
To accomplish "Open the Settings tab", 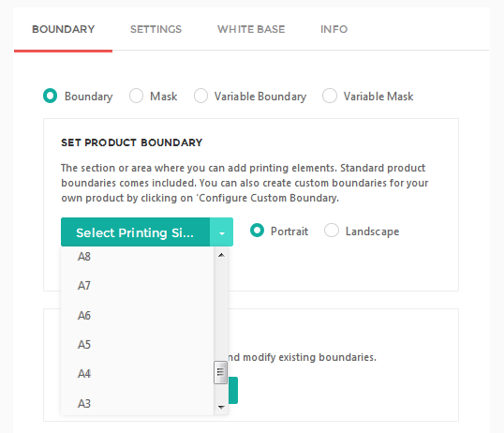I will [x=156, y=29].
